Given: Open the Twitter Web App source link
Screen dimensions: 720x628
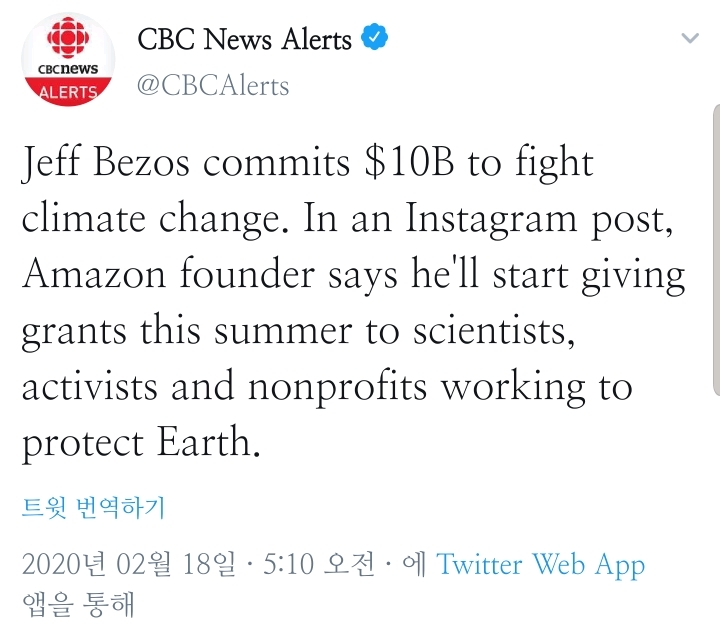Looking at the screenshot, I should (540, 565).
